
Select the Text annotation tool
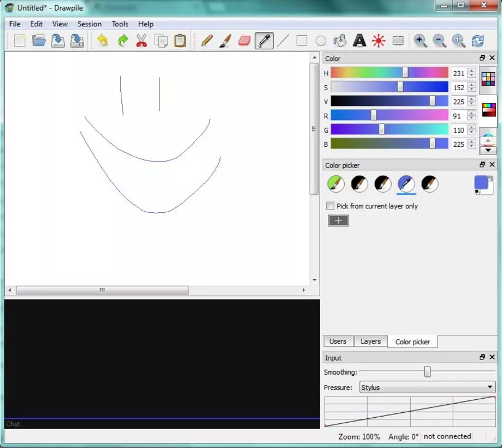click(359, 41)
